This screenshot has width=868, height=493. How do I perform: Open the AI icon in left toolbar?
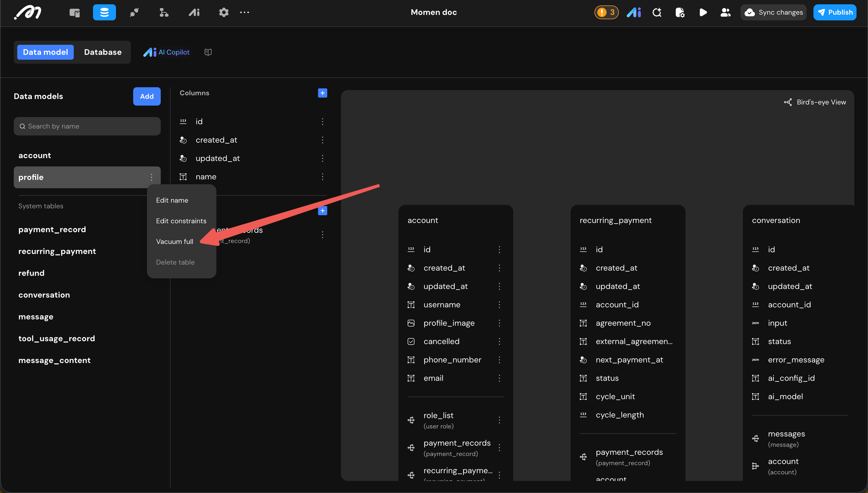[x=194, y=13]
